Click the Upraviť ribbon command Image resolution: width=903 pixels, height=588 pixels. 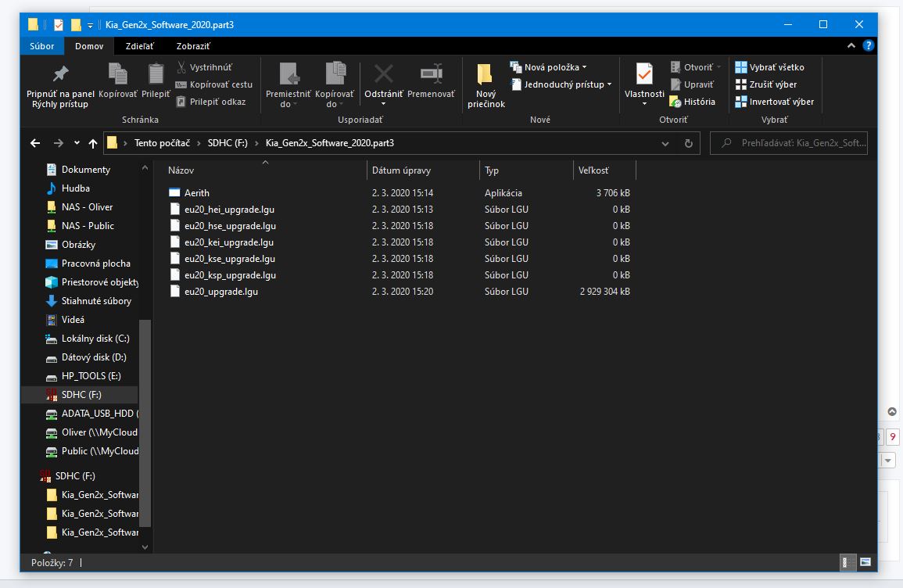pos(692,84)
